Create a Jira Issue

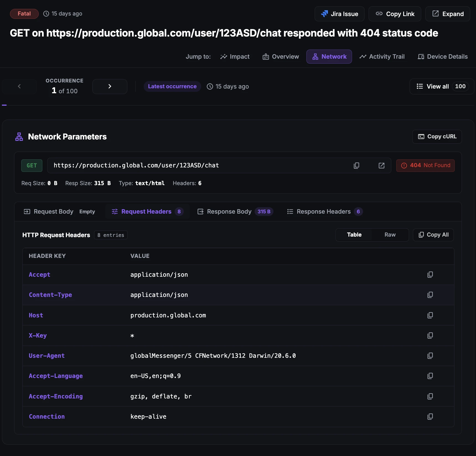click(340, 14)
